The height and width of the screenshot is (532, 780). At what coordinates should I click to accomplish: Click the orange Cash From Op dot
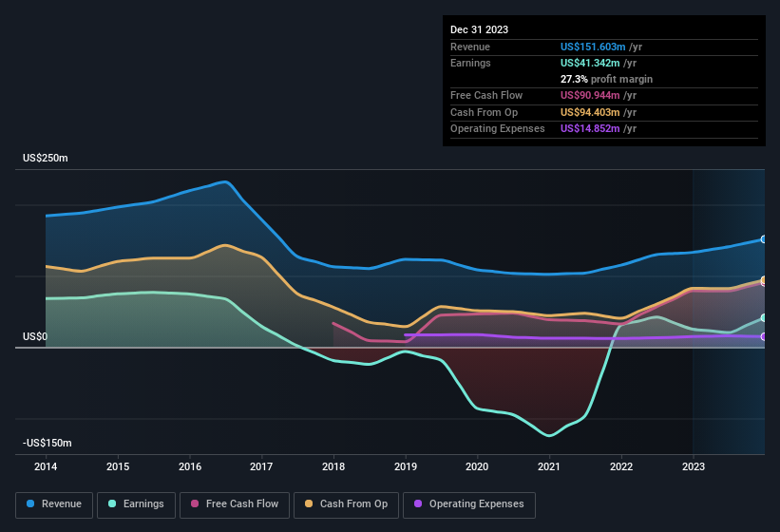coord(309,503)
